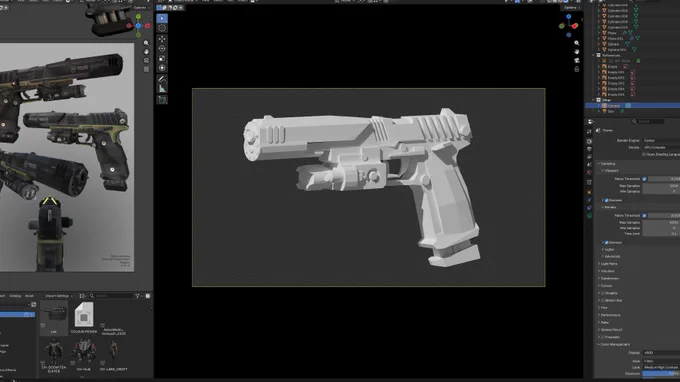
Task: Click zoom icon in left reference viewport
Action: (x=146, y=43)
